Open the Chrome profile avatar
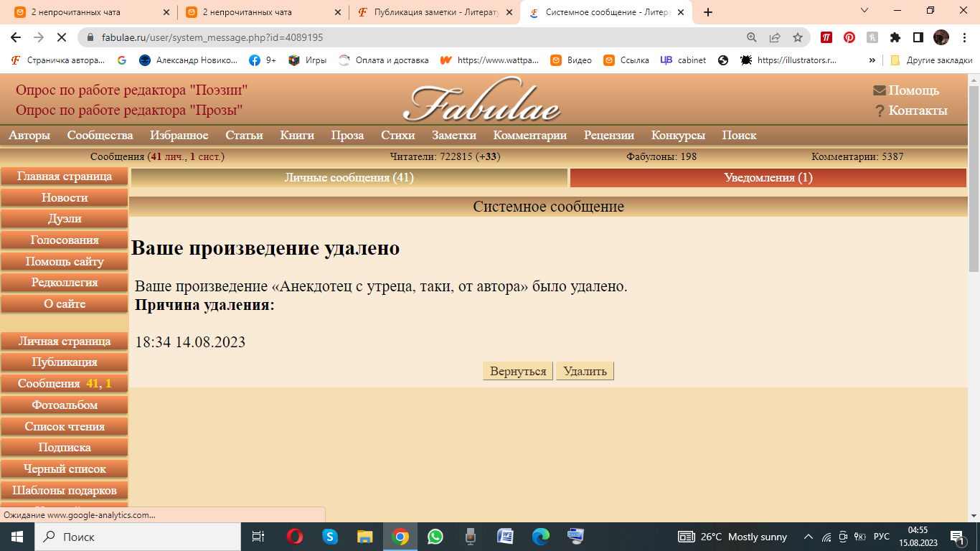 point(941,37)
